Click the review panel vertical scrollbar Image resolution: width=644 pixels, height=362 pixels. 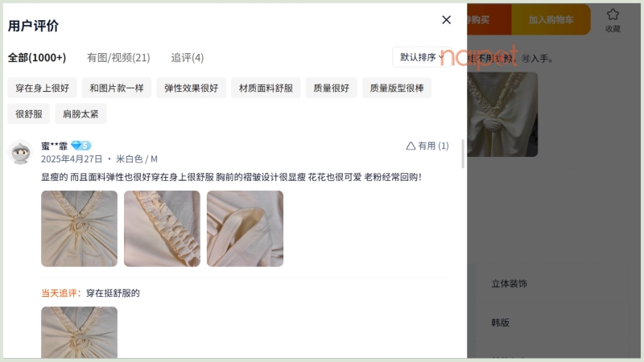[463, 154]
